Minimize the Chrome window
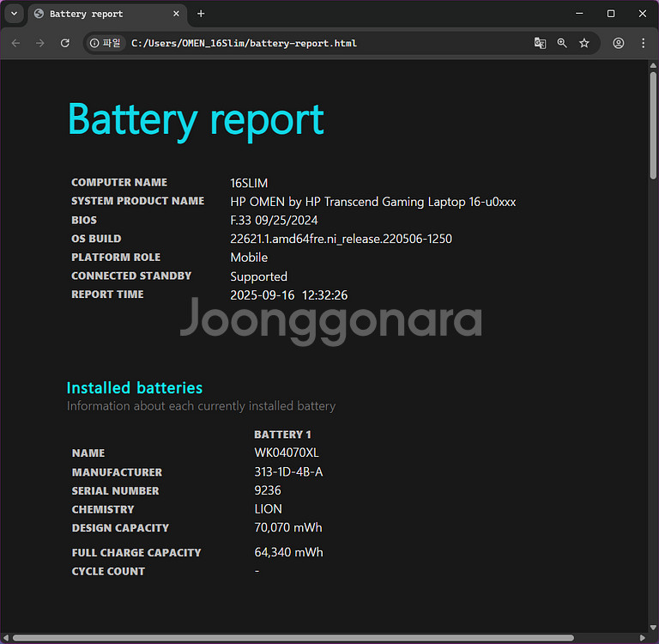Image resolution: width=659 pixels, height=644 pixels. 578,14
